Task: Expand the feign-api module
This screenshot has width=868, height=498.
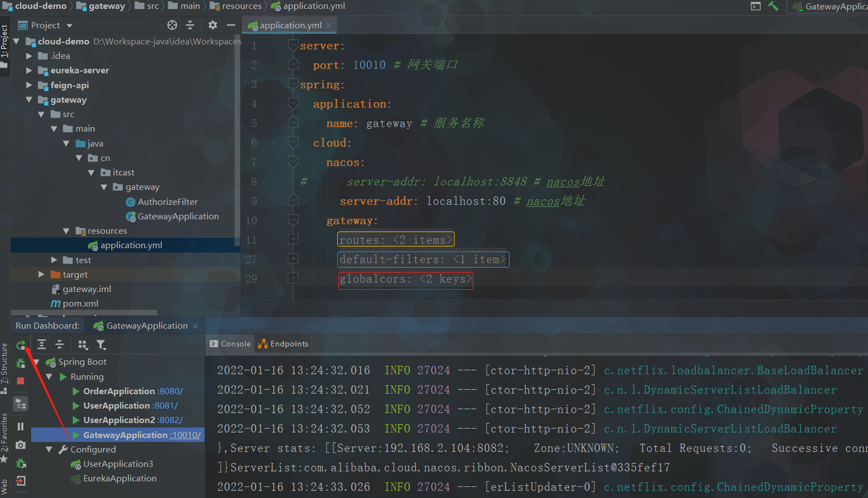Action: (29, 85)
